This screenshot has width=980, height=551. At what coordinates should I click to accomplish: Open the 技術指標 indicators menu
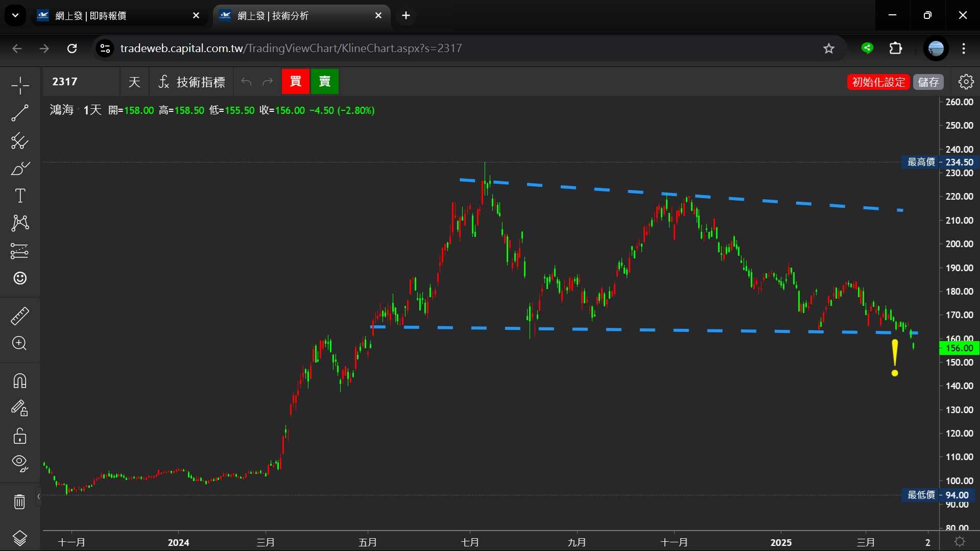click(192, 82)
